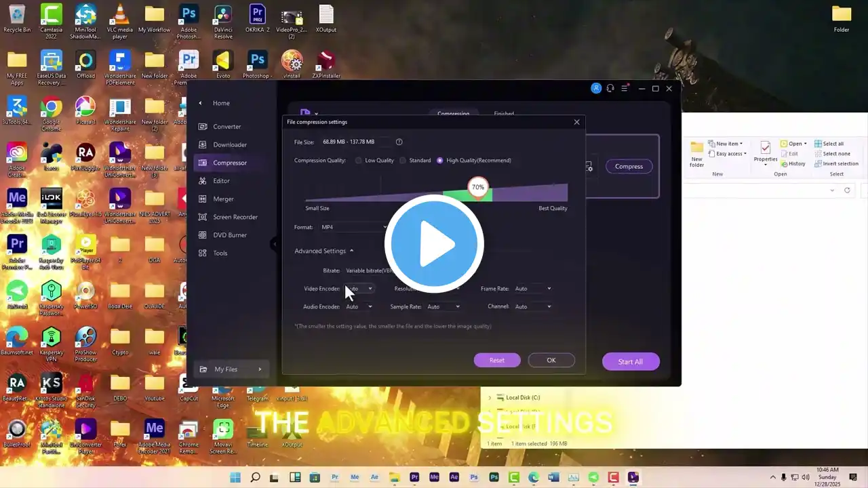Click the 70% compression slider handle
The image size is (868, 488).
[478, 187]
